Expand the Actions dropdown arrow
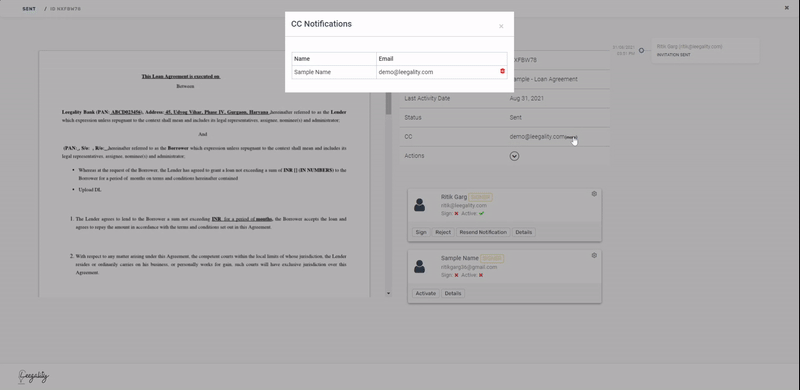This screenshot has width=800, height=390. point(514,156)
